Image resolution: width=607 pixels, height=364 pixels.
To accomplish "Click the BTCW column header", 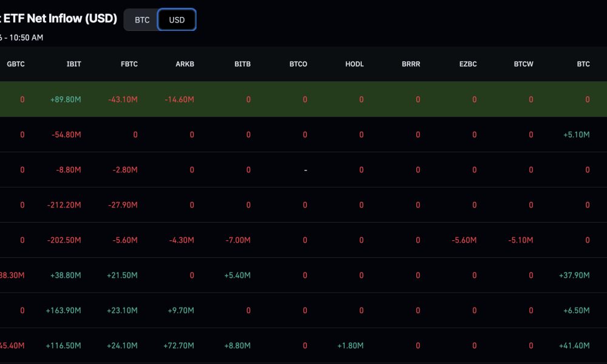I will tap(523, 64).
